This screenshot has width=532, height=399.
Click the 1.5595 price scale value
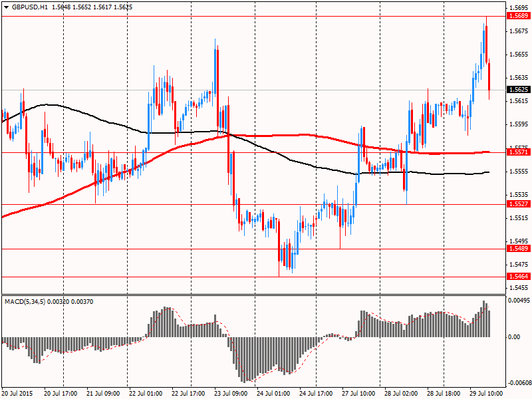point(517,124)
